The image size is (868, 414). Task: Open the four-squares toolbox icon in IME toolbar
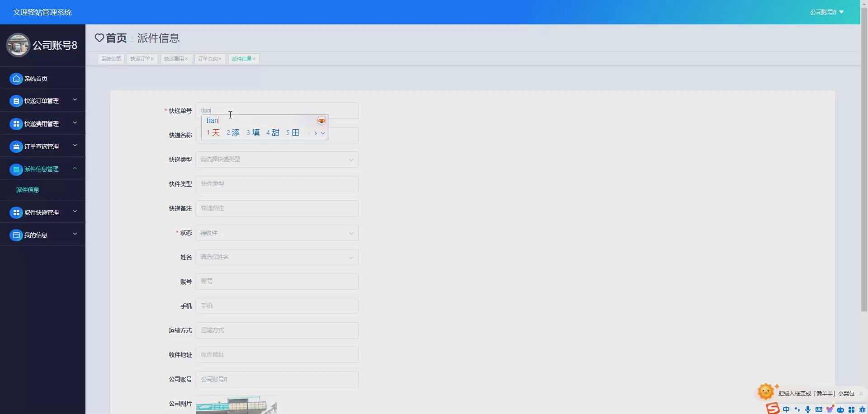click(x=851, y=409)
